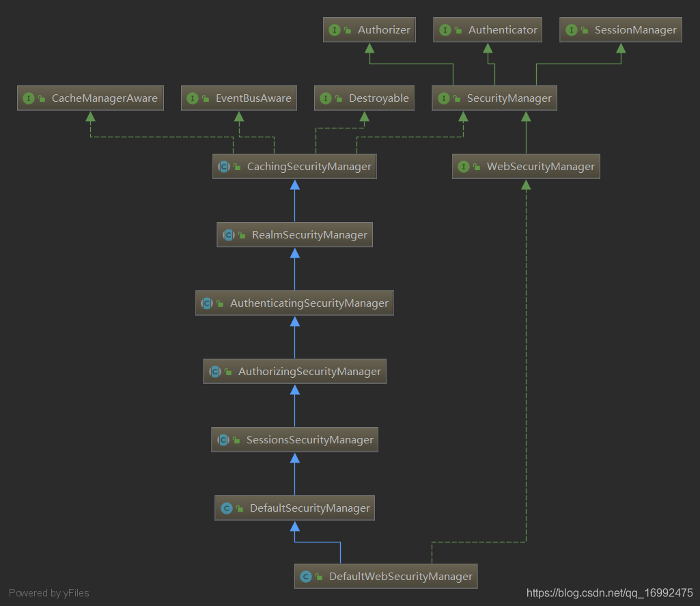Image resolution: width=700 pixels, height=606 pixels.
Task: Select the Authenticator interface node
Action: (488, 30)
